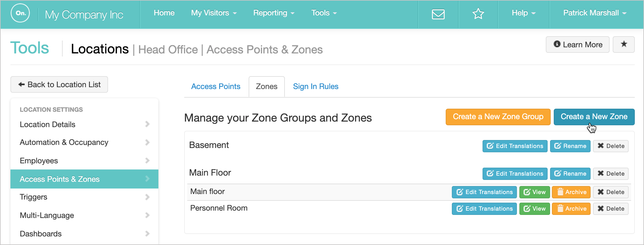Open the Reporting dropdown menu
This screenshot has width=644, height=245.
(x=274, y=13)
